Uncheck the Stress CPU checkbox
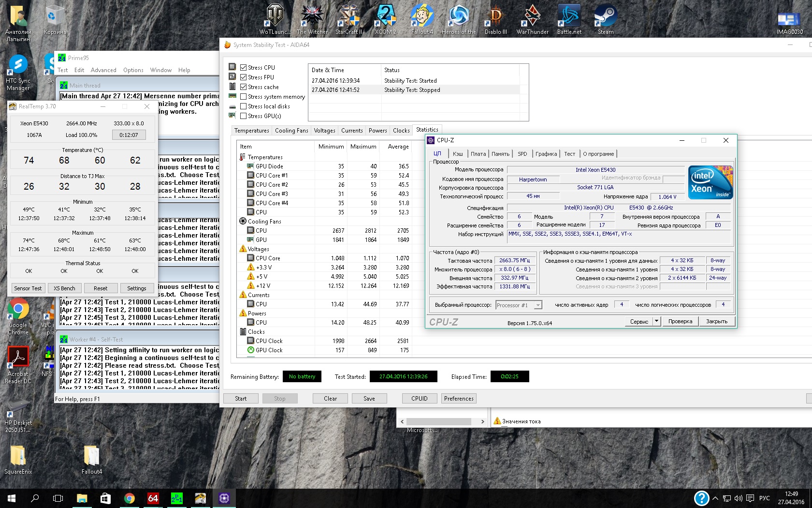This screenshot has width=812, height=508. tap(244, 68)
